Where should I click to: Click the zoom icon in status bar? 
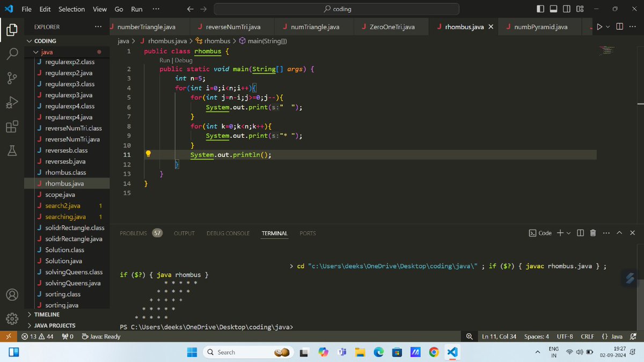(470, 336)
